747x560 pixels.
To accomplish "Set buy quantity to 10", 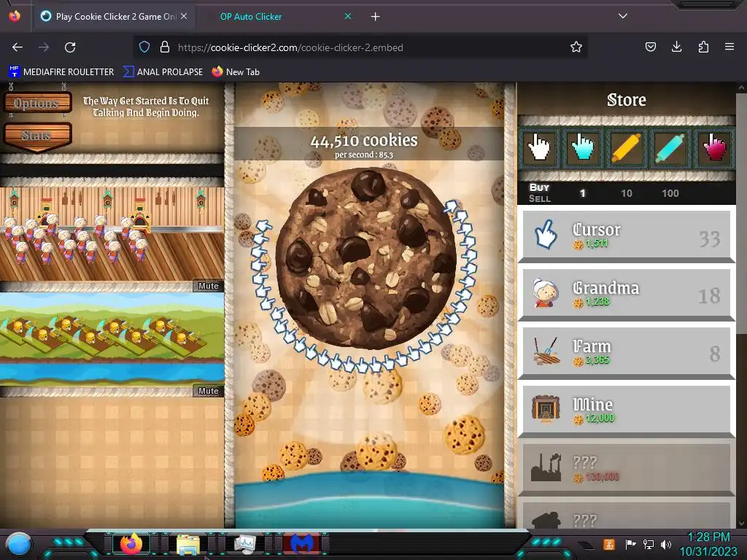I will pyautogui.click(x=626, y=192).
